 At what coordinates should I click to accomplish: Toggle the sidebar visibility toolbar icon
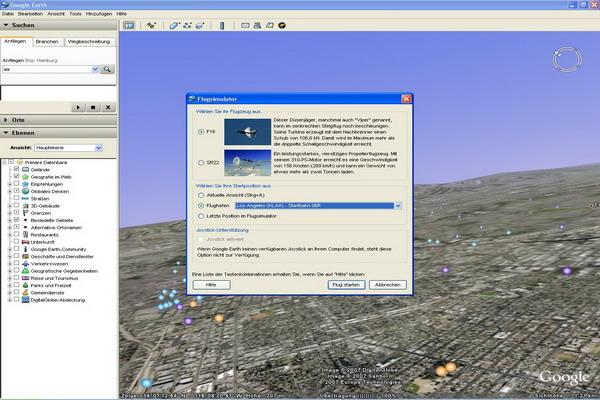(x=129, y=26)
